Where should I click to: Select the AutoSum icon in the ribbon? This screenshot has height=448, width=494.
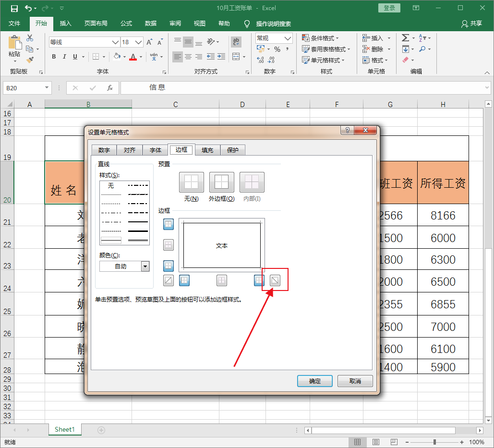click(x=406, y=38)
